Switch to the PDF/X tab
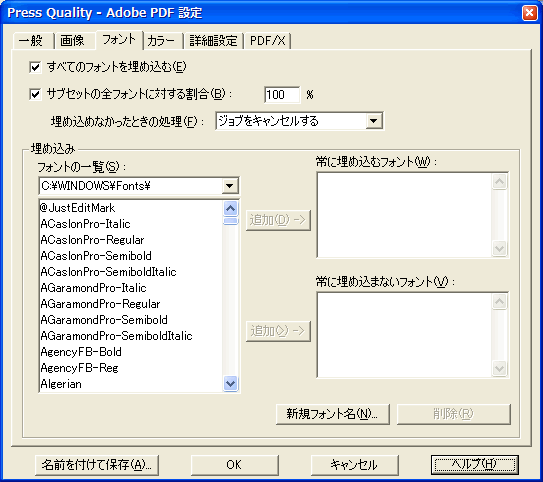Viewport: 543px width, 482px height. click(267, 41)
